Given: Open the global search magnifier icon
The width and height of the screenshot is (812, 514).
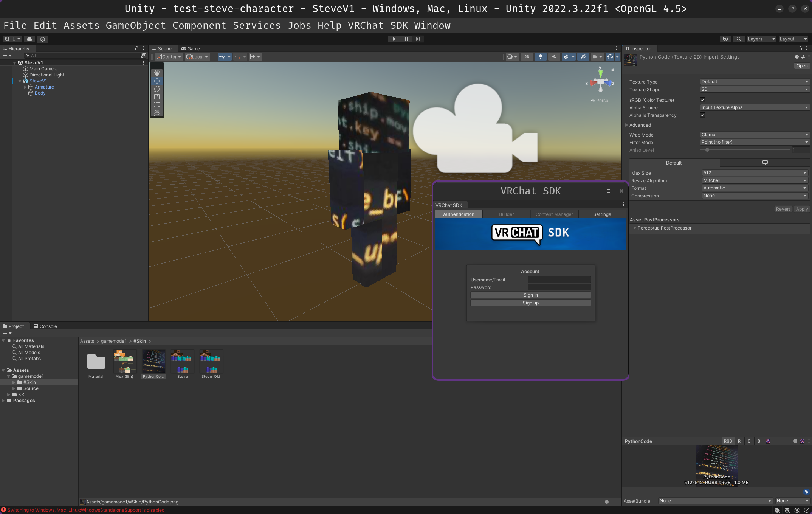Looking at the screenshot, I should click(x=739, y=39).
